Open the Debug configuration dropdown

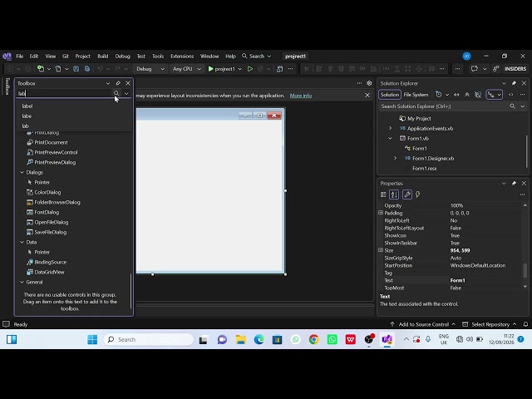[150, 69]
